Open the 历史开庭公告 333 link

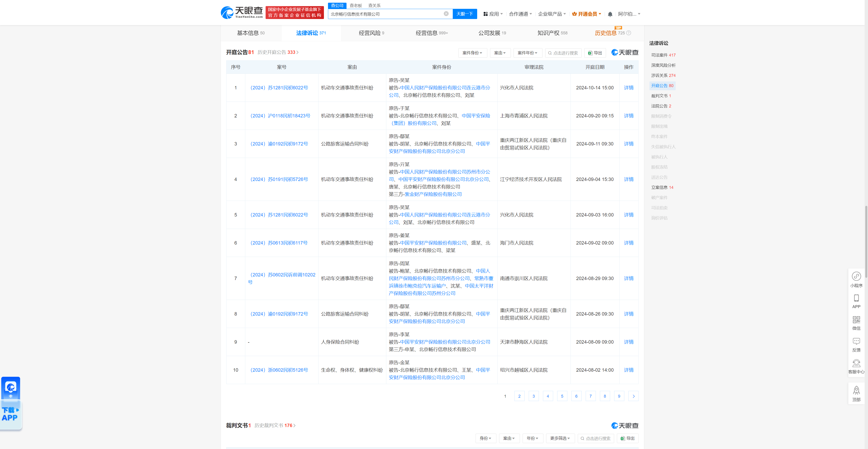278,52
